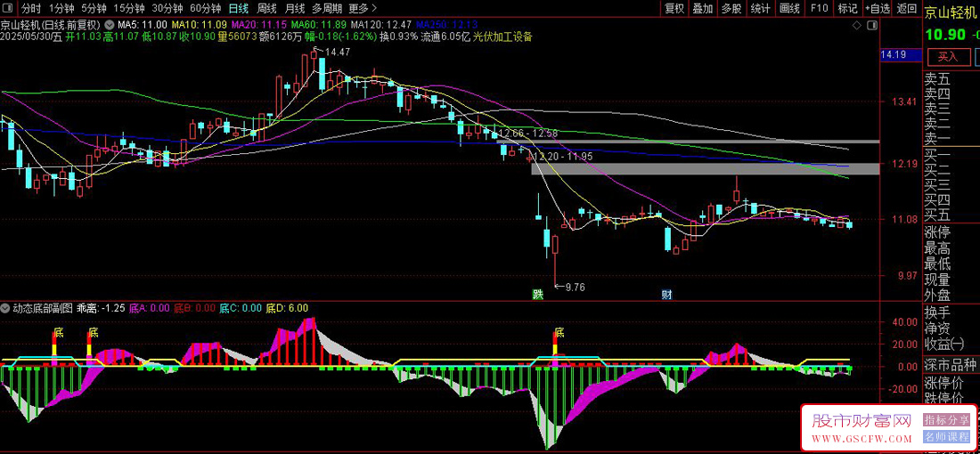Viewport: 980px width, 454px height.
Task: Select the 5分钟 period tab
Action: [x=95, y=9]
